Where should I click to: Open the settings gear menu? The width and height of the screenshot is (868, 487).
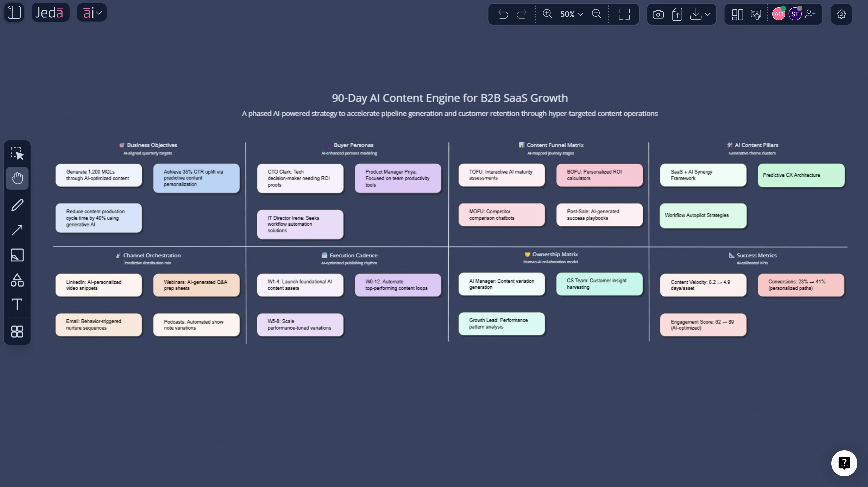pyautogui.click(x=841, y=14)
